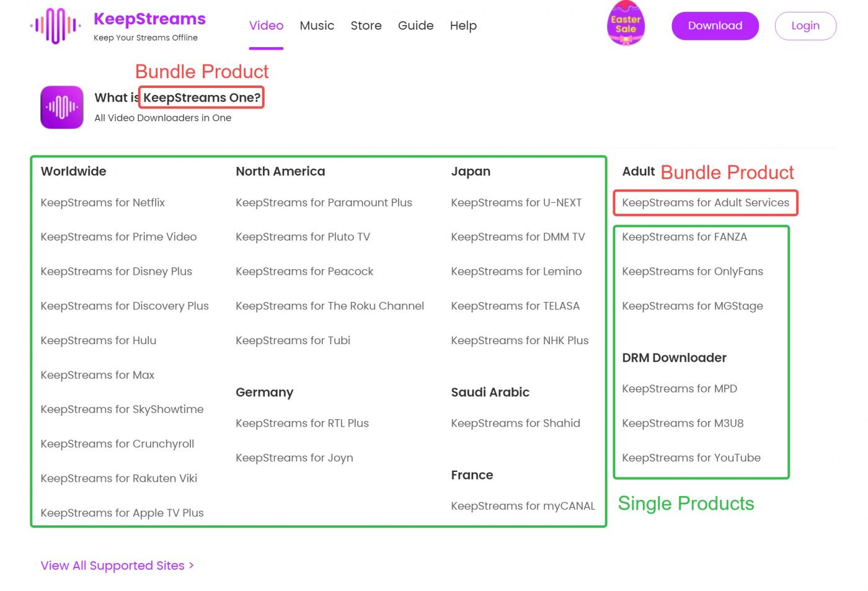868x591 pixels.
Task: Switch to the Music section
Action: click(317, 25)
